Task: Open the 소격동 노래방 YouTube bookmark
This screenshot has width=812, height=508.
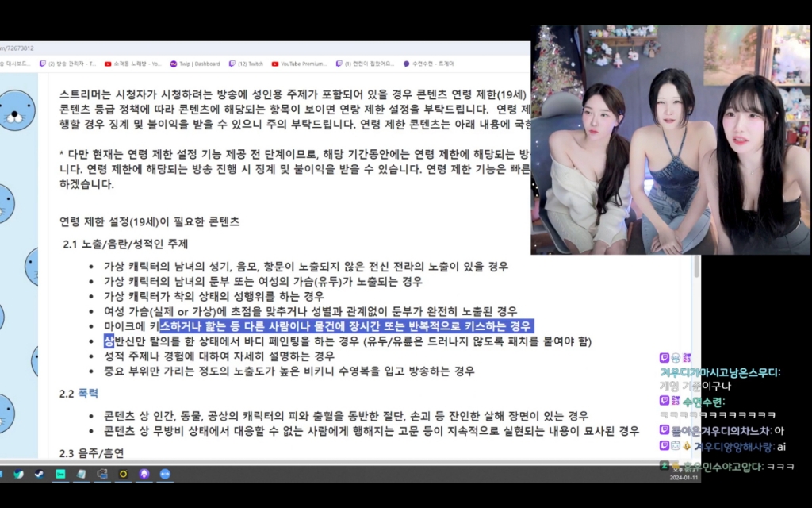Action: point(132,63)
